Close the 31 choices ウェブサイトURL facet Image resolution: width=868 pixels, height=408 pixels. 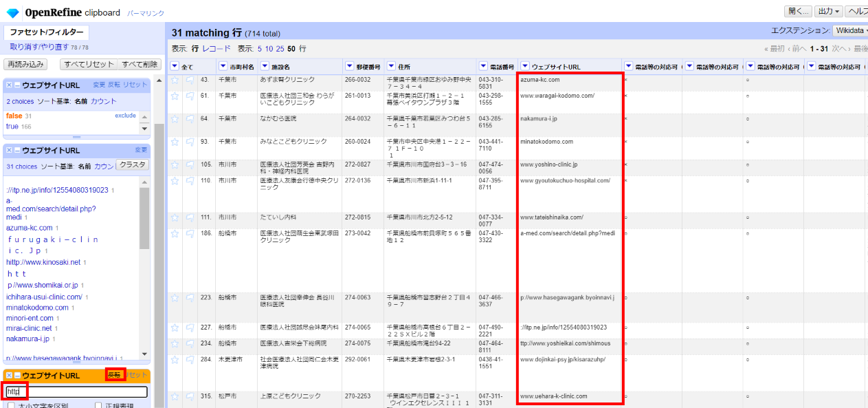point(10,150)
